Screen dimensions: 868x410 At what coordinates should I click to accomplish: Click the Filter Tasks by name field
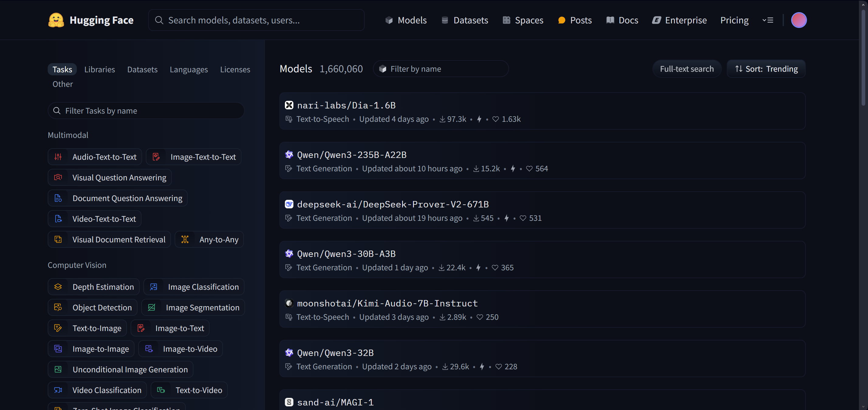(x=146, y=111)
